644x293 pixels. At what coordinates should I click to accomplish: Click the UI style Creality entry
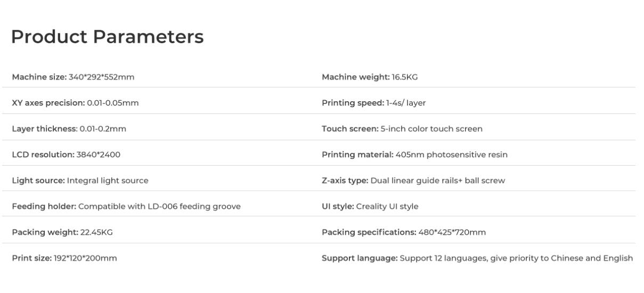(x=370, y=206)
